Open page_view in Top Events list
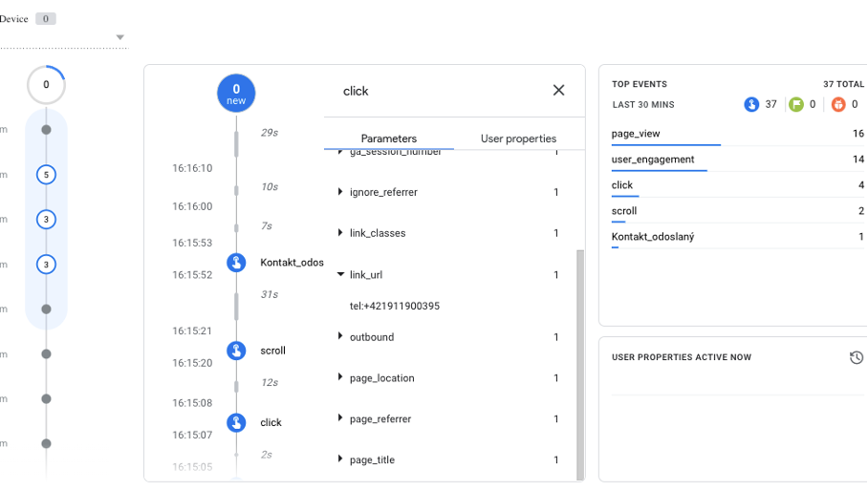The height and width of the screenshot is (491, 868). [x=636, y=134]
